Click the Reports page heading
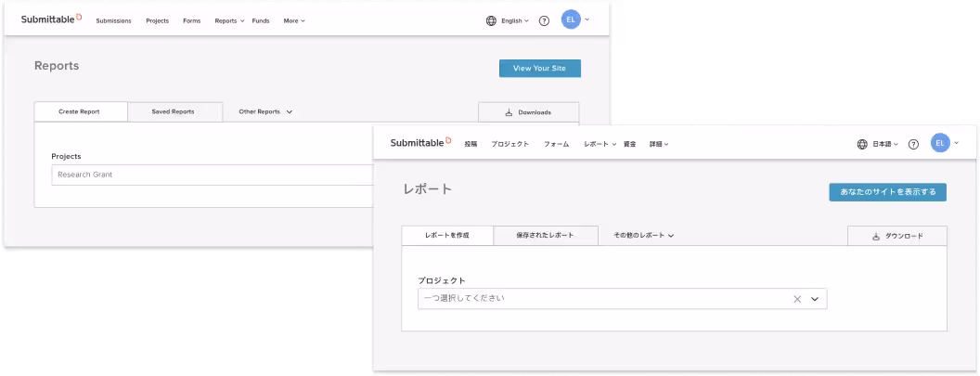980x376 pixels. tap(57, 66)
